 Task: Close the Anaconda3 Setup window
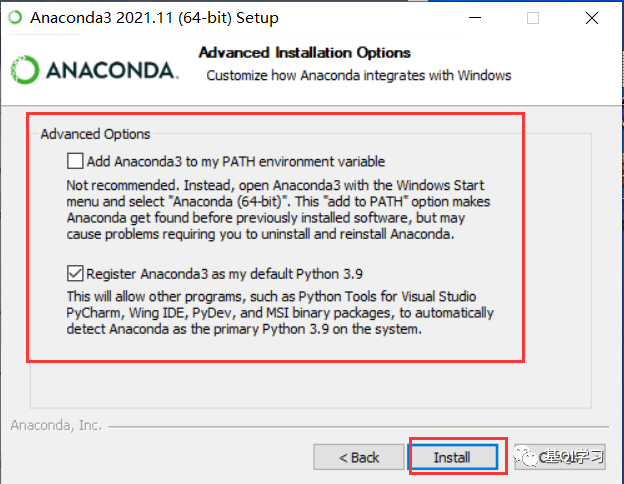tap(592, 18)
